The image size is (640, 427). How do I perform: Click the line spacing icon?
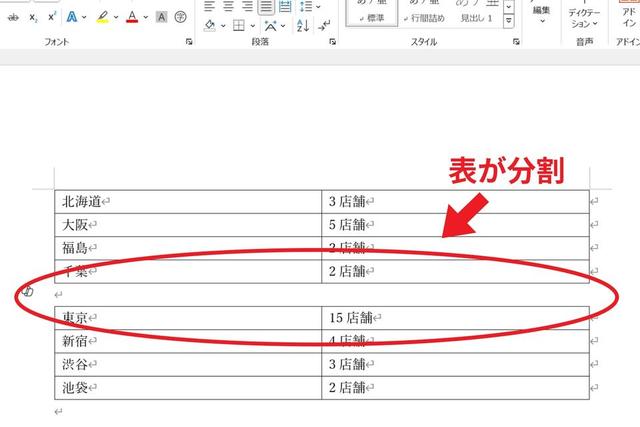click(306, 6)
